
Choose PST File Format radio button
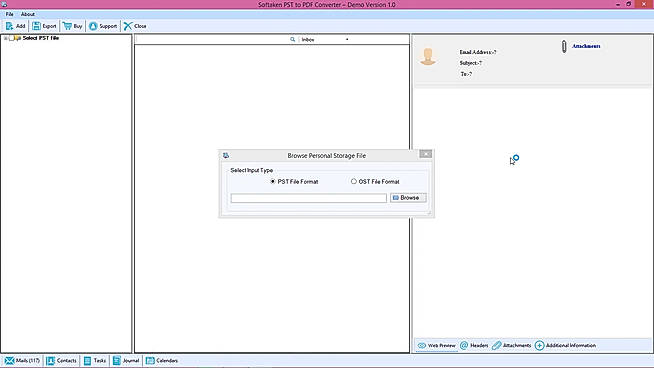[x=273, y=181]
